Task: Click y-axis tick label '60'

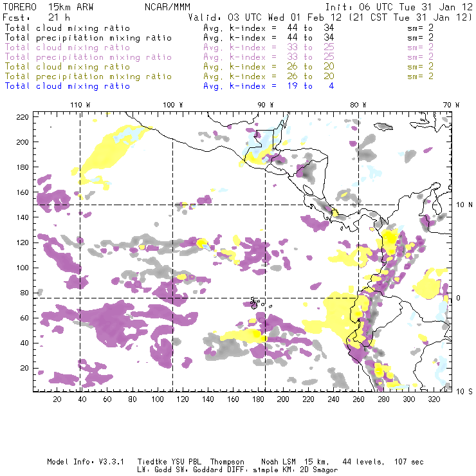Action: pyautogui.click(x=24, y=318)
